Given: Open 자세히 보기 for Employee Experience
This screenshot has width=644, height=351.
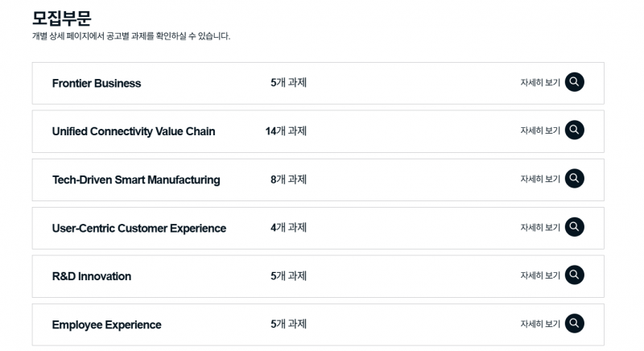Looking at the screenshot, I should pos(540,324).
